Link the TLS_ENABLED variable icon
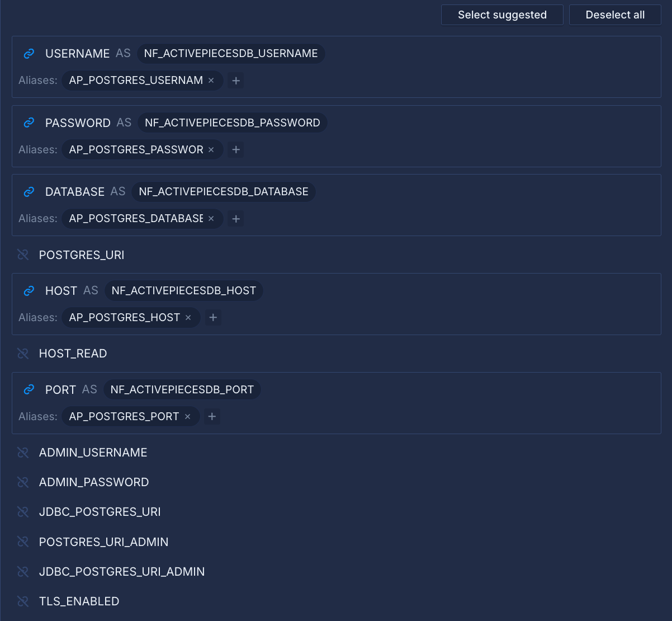 (23, 601)
